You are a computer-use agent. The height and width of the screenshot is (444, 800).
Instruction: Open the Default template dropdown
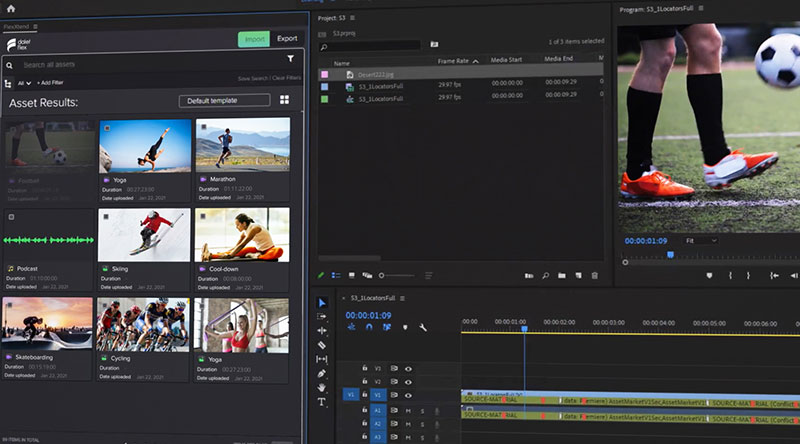pos(224,101)
